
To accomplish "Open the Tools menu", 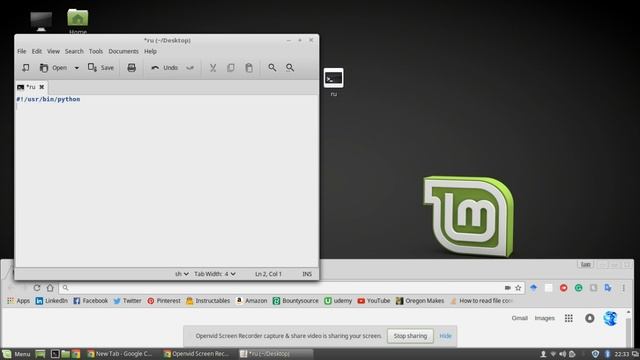I will click(x=96, y=51).
